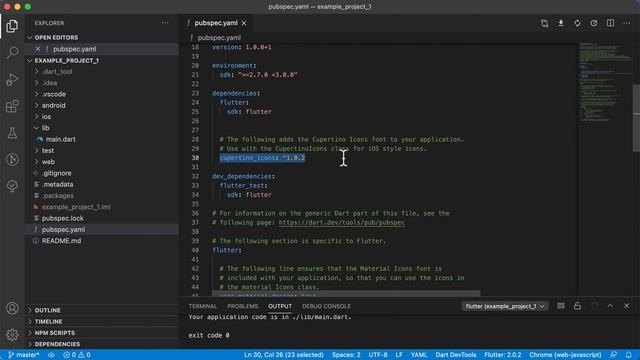Open example_project_1.iml file
The width and height of the screenshot is (640, 360).
click(76, 207)
